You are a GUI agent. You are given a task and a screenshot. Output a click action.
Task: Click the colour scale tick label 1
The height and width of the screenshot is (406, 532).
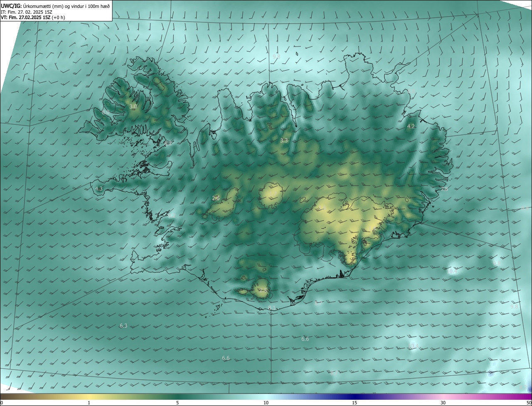pos(89,403)
